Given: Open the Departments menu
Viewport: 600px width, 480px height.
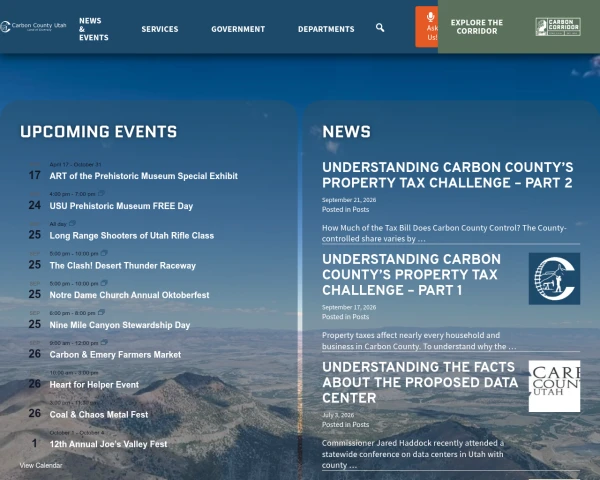Looking at the screenshot, I should [326, 29].
